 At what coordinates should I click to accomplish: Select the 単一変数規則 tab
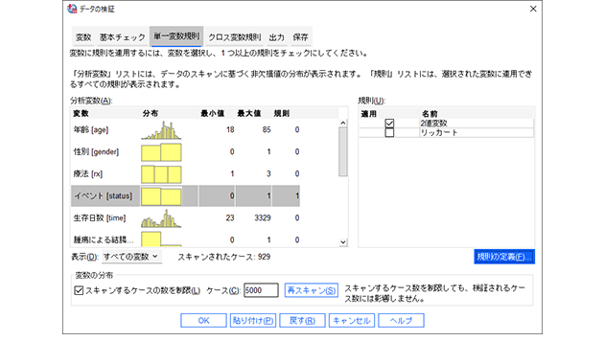pyautogui.click(x=176, y=36)
